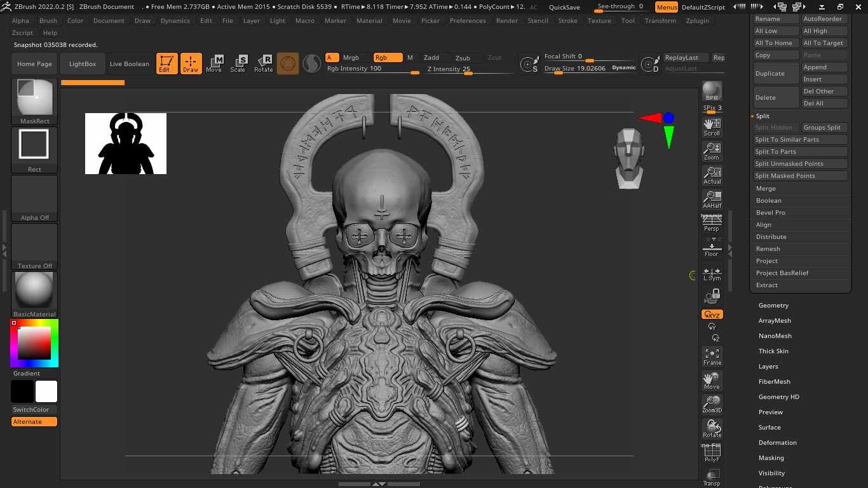Click the Zoom3D icon

712,405
